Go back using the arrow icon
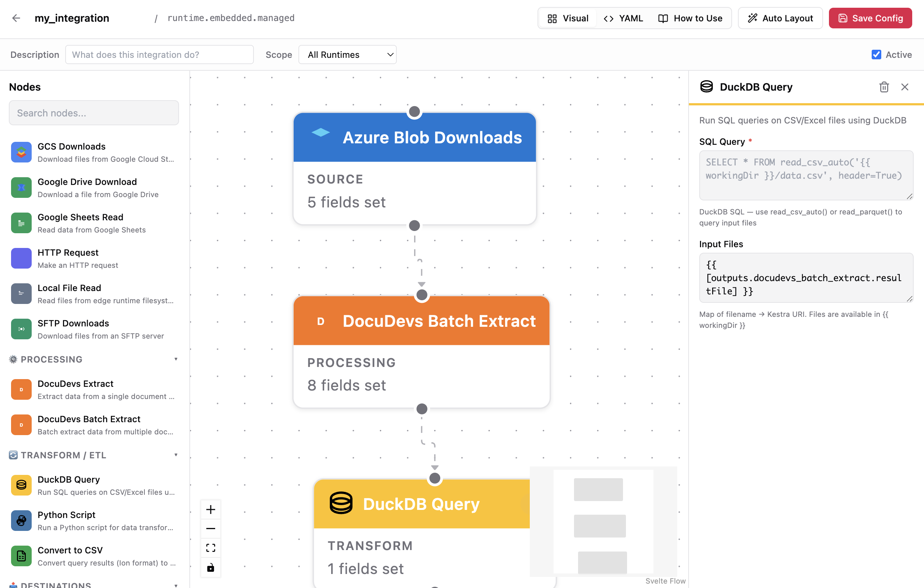The image size is (924, 588). click(x=16, y=18)
